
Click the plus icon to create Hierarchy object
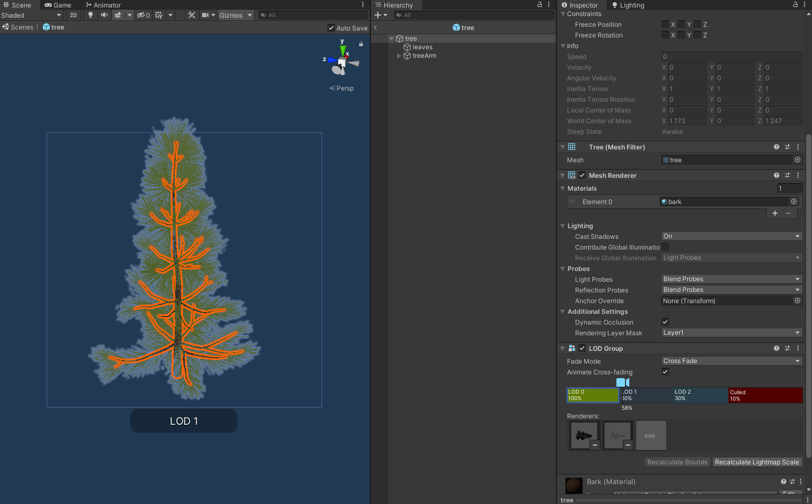[379, 15]
